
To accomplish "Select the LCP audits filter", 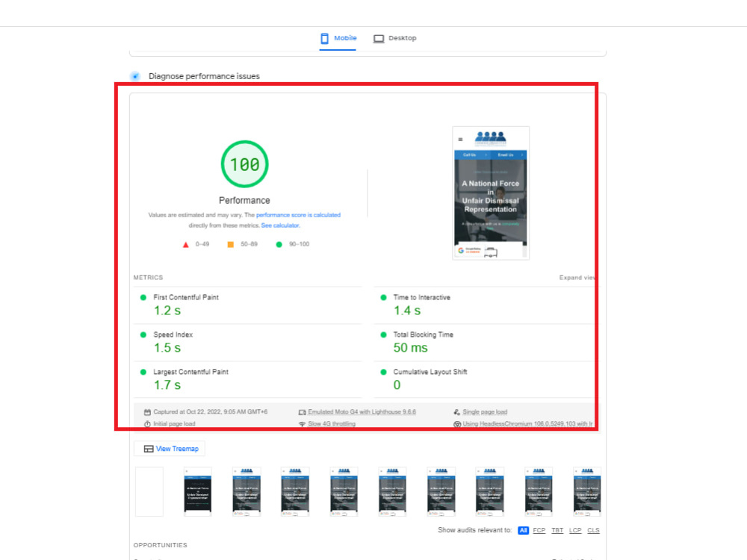I will pos(575,530).
